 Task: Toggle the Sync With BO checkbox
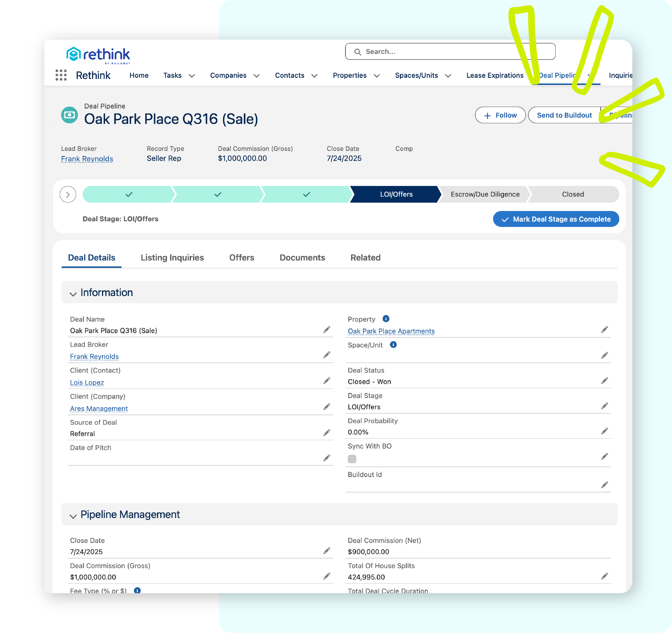(x=352, y=459)
